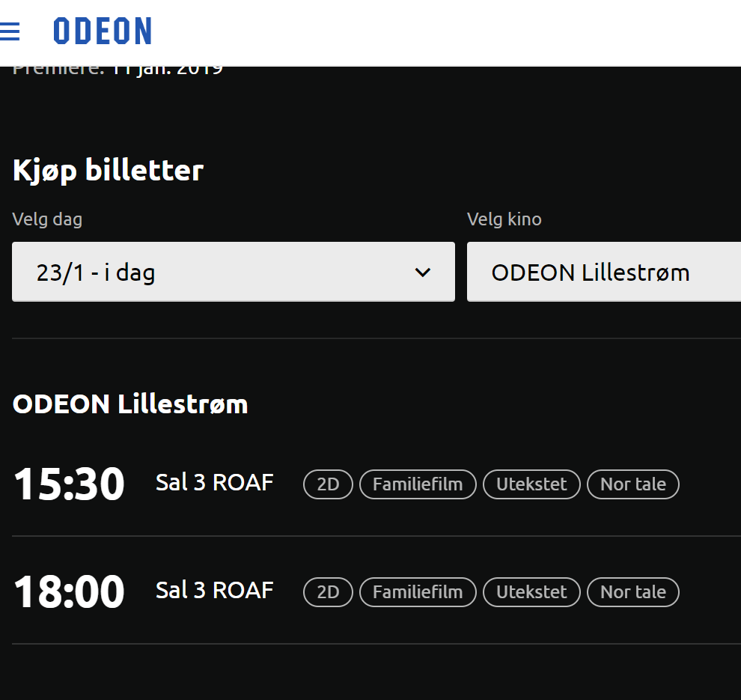
Task: Expand the chevron in the day dropdown
Action: 422,273
